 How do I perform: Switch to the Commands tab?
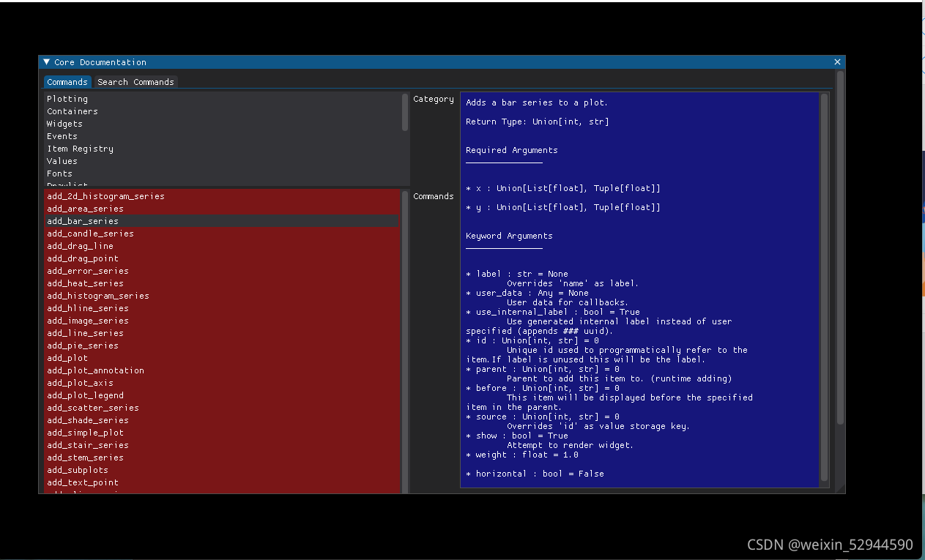click(67, 81)
